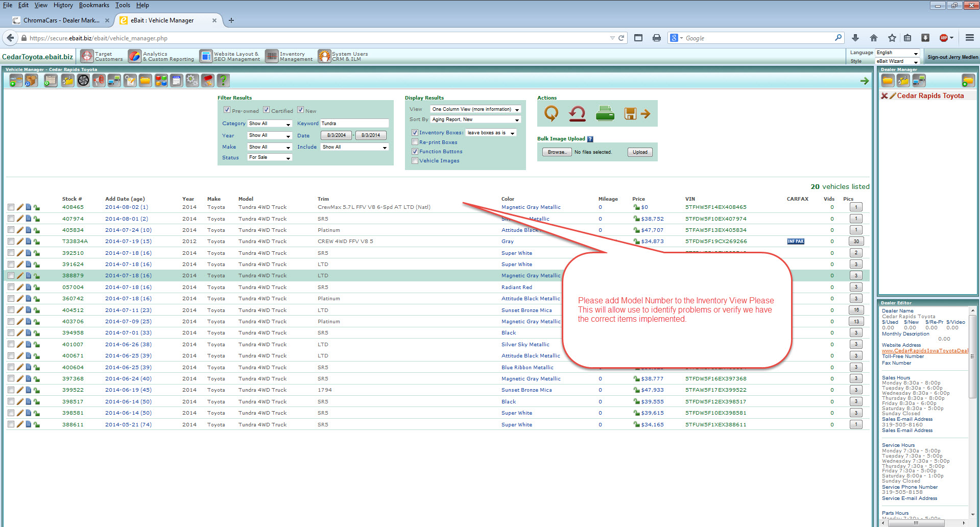
Task: Uncheck the New filter checkbox
Action: (300, 110)
